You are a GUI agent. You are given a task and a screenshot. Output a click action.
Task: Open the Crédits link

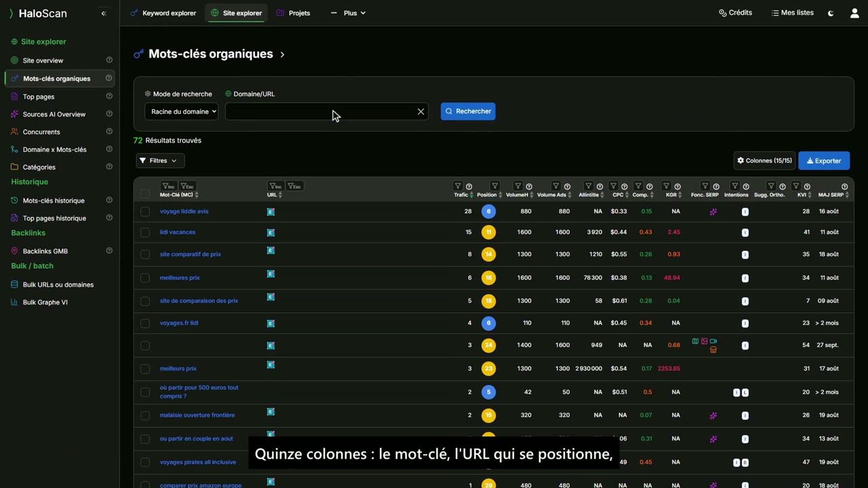pos(736,13)
